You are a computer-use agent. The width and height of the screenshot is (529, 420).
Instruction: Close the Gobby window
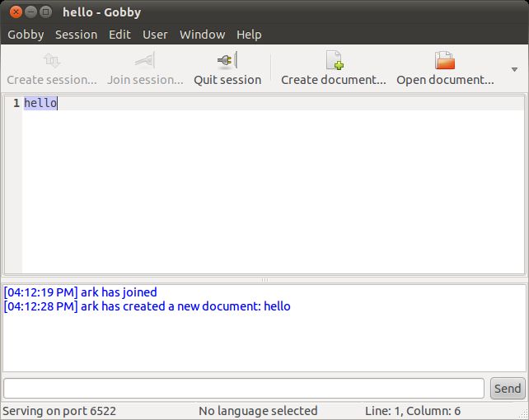pos(16,12)
